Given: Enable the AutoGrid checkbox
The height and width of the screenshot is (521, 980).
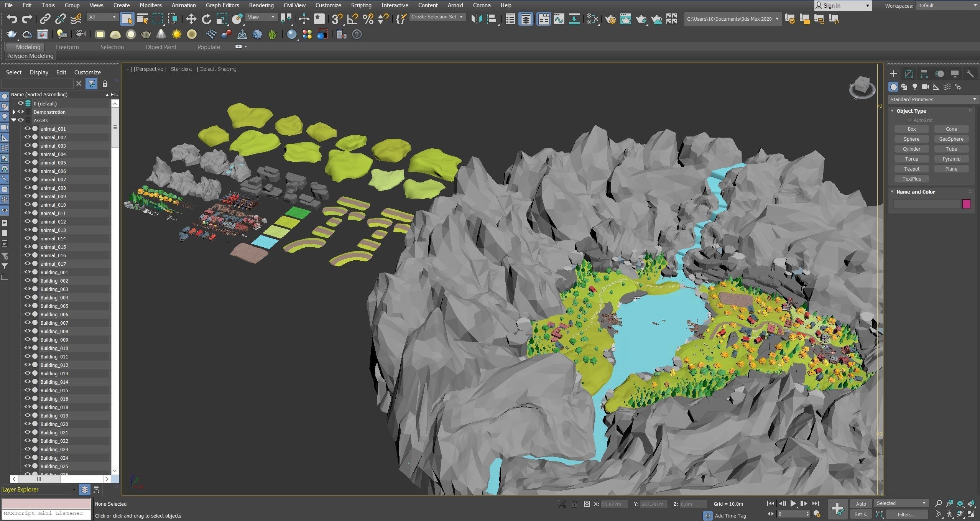Looking at the screenshot, I should [909, 120].
